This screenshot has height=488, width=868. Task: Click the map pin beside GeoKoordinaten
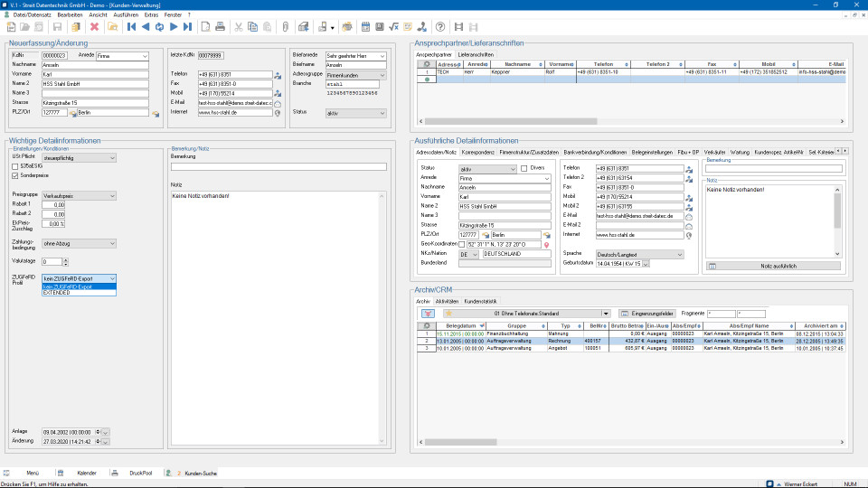(547, 244)
